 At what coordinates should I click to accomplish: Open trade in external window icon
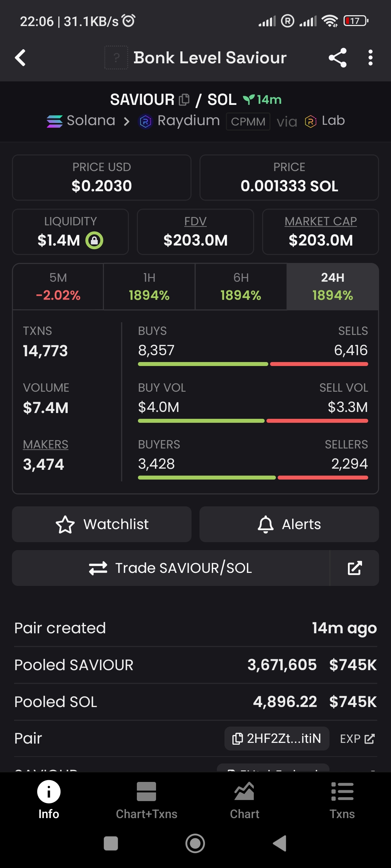pos(354,568)
